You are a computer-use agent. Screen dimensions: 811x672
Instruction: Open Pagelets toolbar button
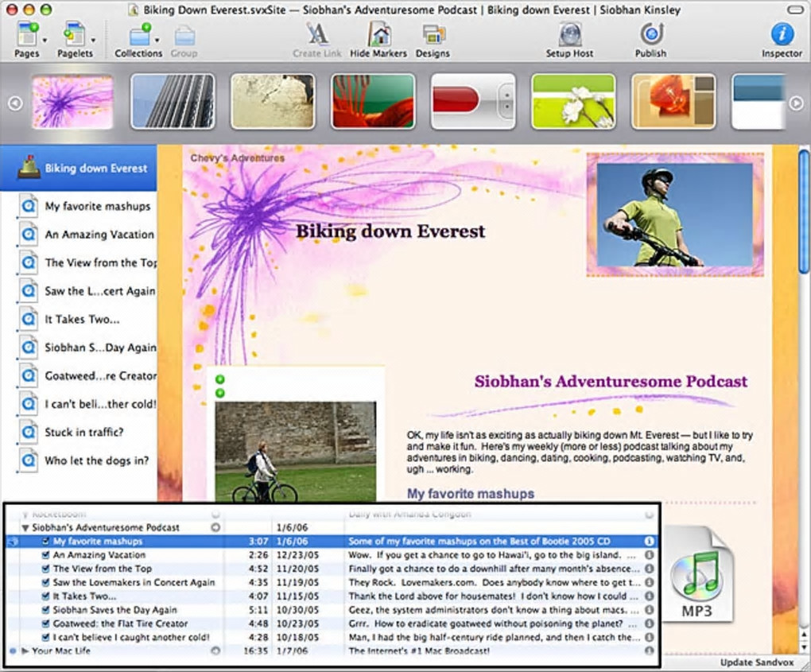[x=74, y=40]
